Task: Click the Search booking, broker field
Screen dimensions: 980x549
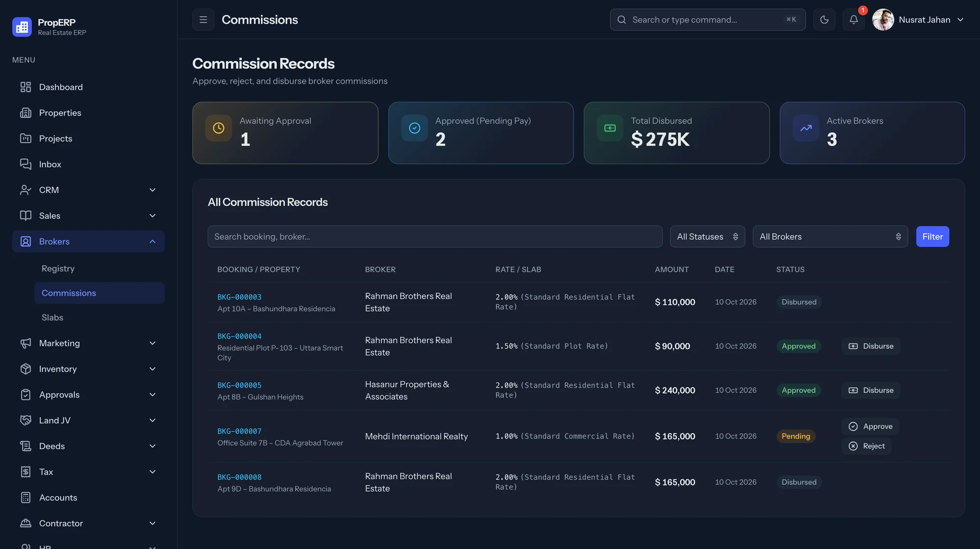Action: pos(435,237)
